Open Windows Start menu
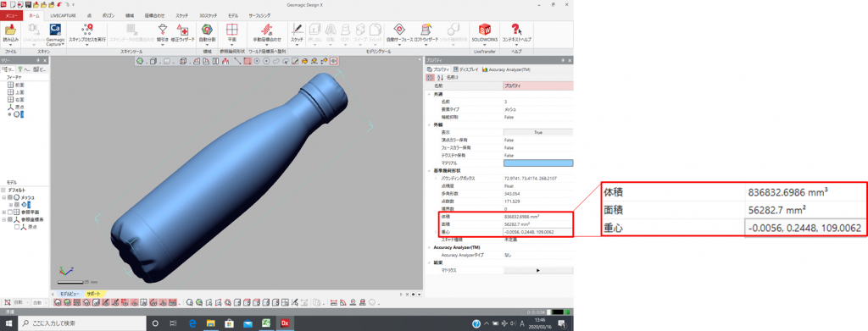The width and height of the screenshot is (868, 331). pyautogui.click(x=9, y=323)
